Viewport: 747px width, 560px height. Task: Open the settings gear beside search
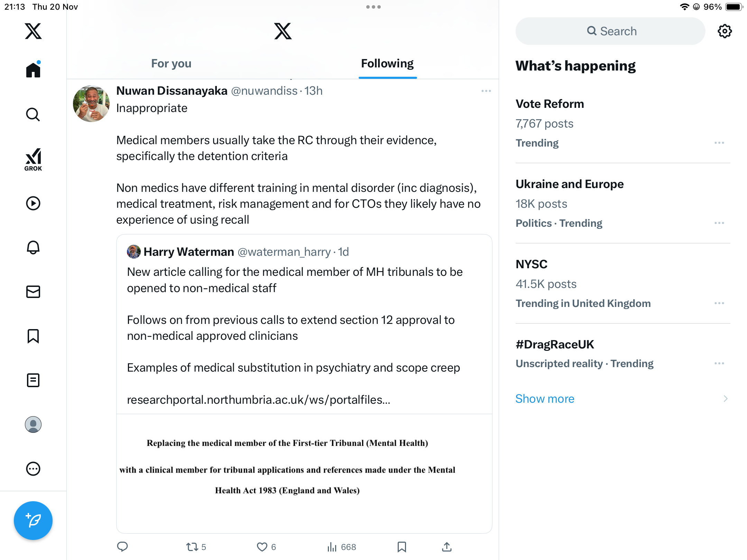tap(725, 31)
